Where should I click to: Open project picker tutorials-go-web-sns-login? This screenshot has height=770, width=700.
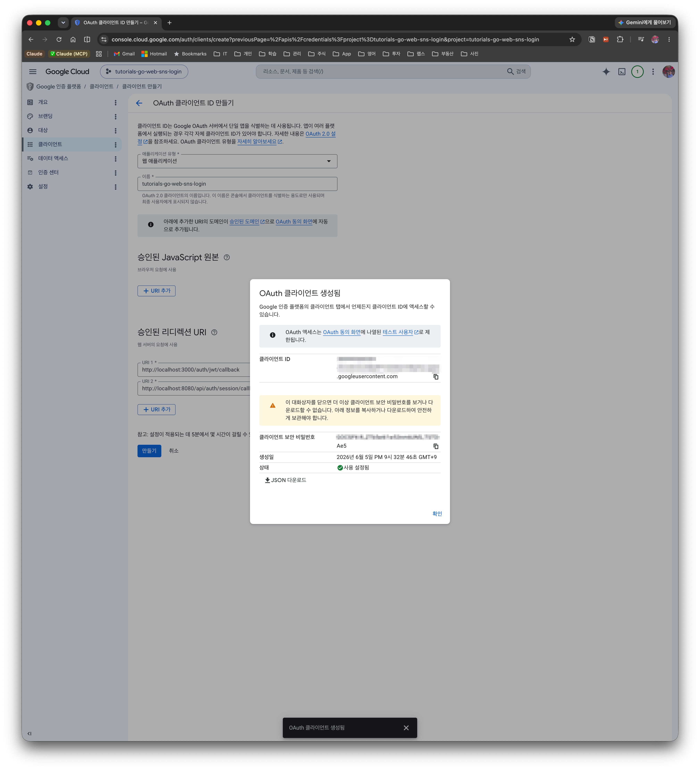pos(144,72)
